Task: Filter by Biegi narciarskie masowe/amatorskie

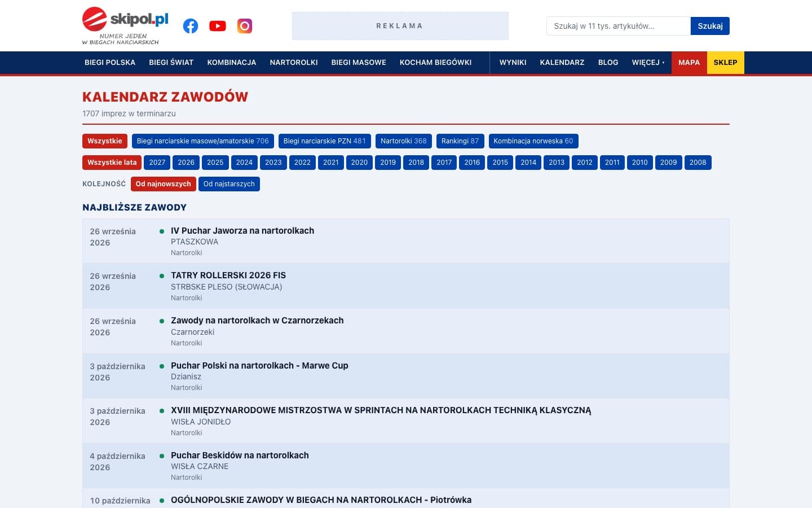Action: click(x=203, y=141)
